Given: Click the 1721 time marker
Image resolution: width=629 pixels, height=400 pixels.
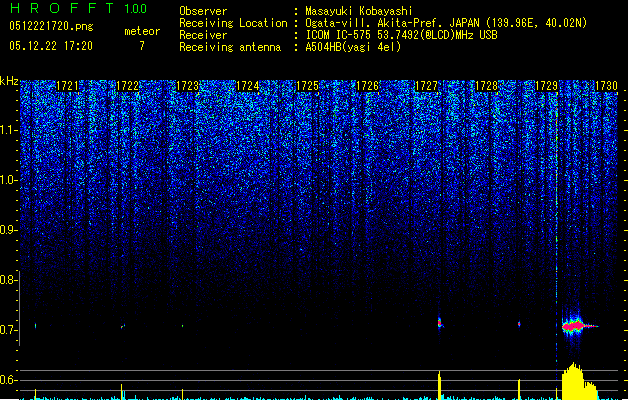Looking at the screenshot, I should tap(67, 86).
